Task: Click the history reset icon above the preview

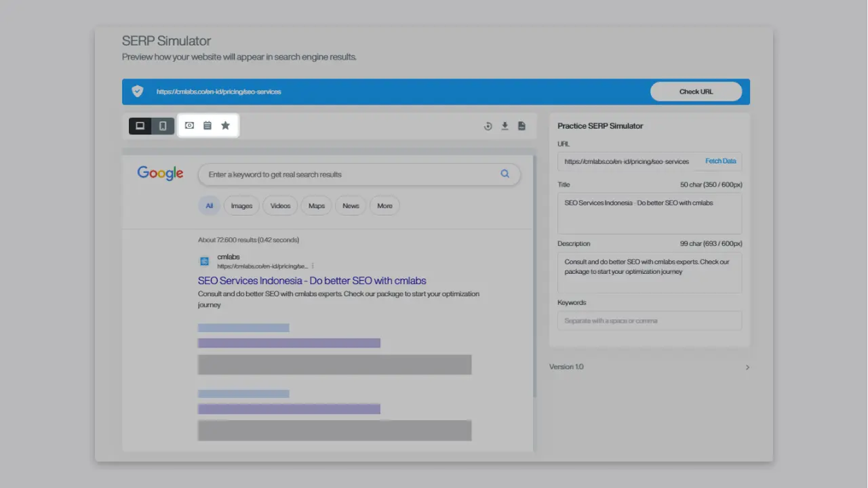Action: [488, 125]
